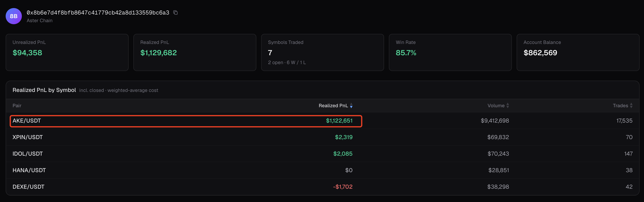Click the Realized PnL column header
Image resolution: width=644 pixels, height=202 pixels.
point(333,105)
